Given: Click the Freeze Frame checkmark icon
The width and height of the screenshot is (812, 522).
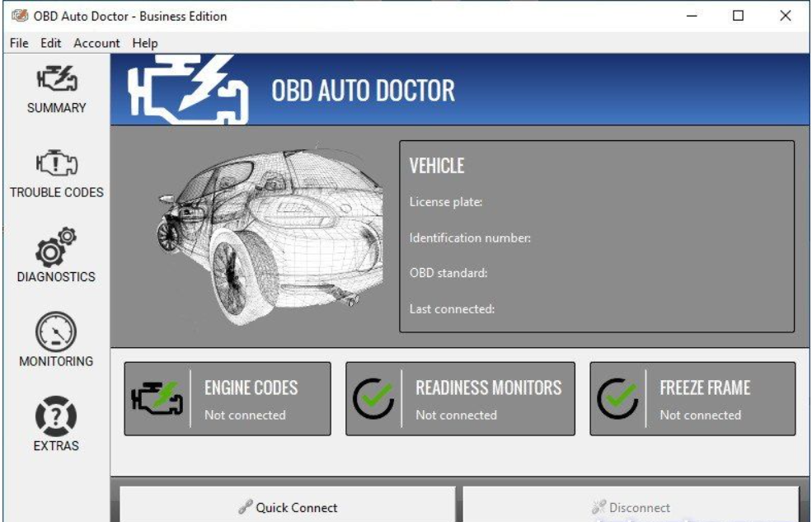Looking at the screenshot, I should click(x=617, y=398).
